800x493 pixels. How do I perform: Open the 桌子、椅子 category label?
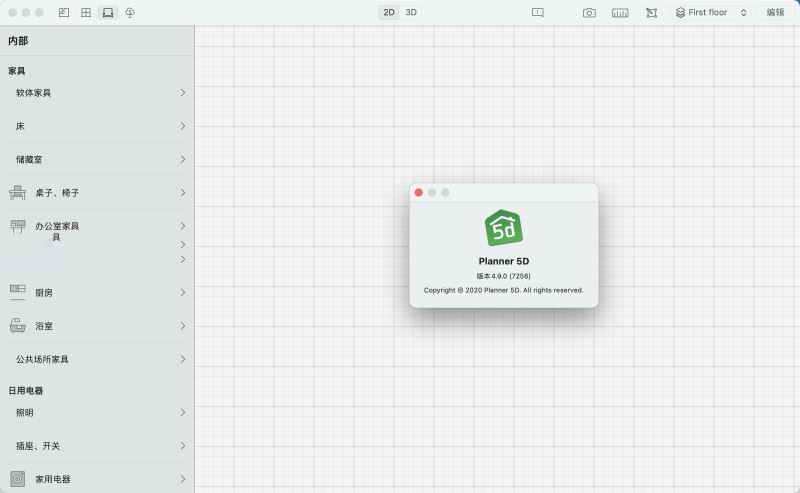coord(57,193)
